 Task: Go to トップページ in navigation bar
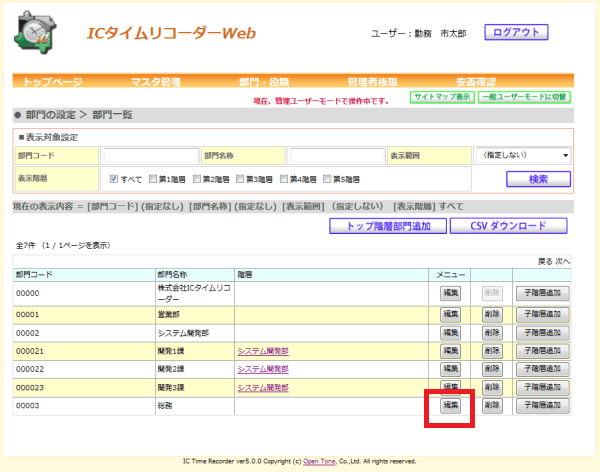(x=52, y=82)
